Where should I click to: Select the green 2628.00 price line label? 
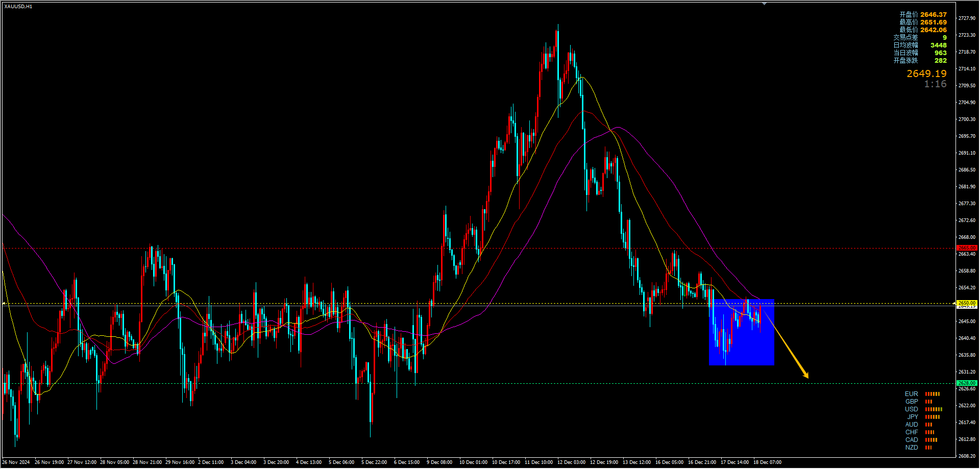tap(967, 383)
